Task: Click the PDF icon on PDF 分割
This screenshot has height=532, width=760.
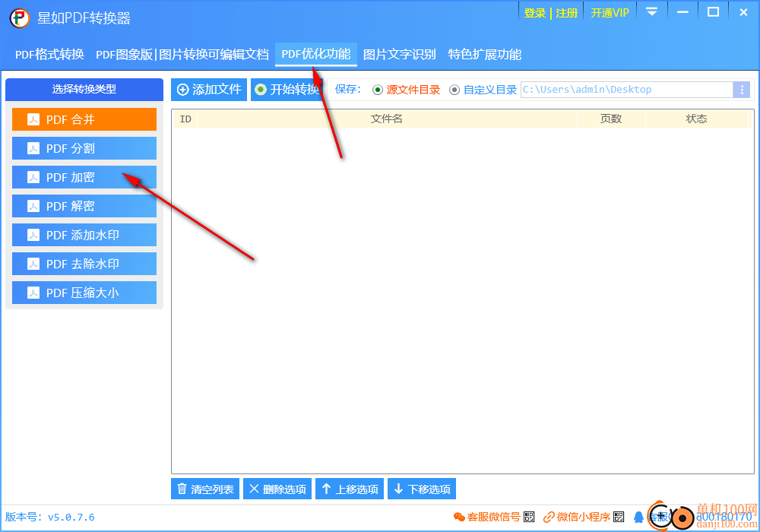Action: (x=33, y=148)
